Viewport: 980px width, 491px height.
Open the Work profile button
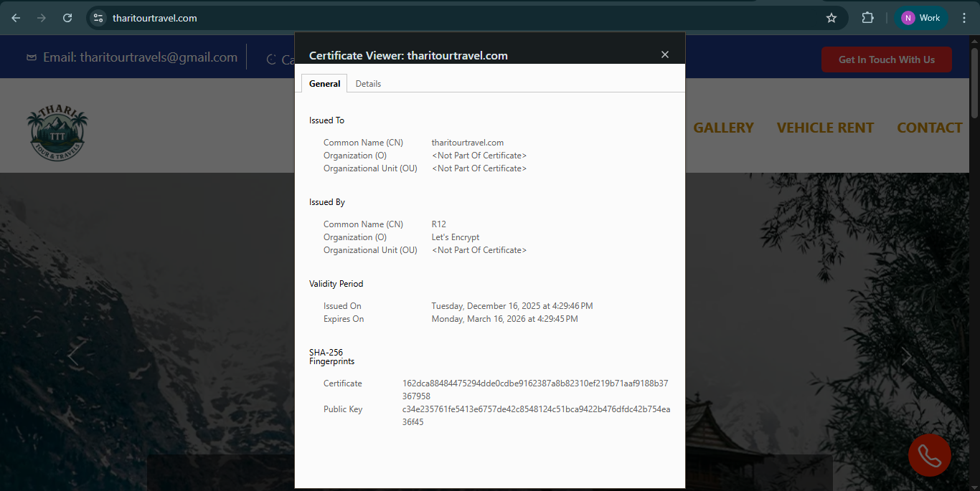point(922,18)
